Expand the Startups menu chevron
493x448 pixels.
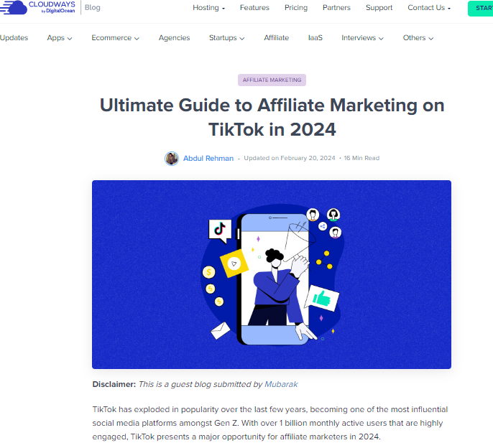(x=241, y=38)
